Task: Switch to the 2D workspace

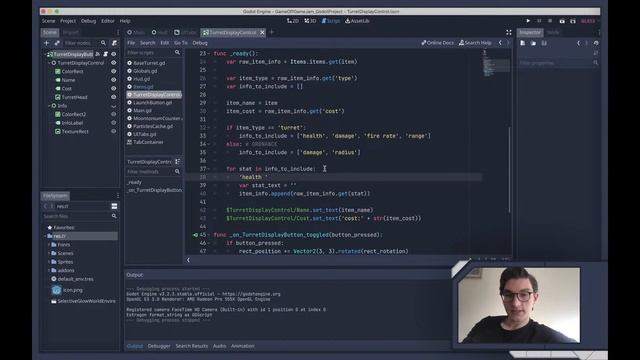Action: pos(293,21)
